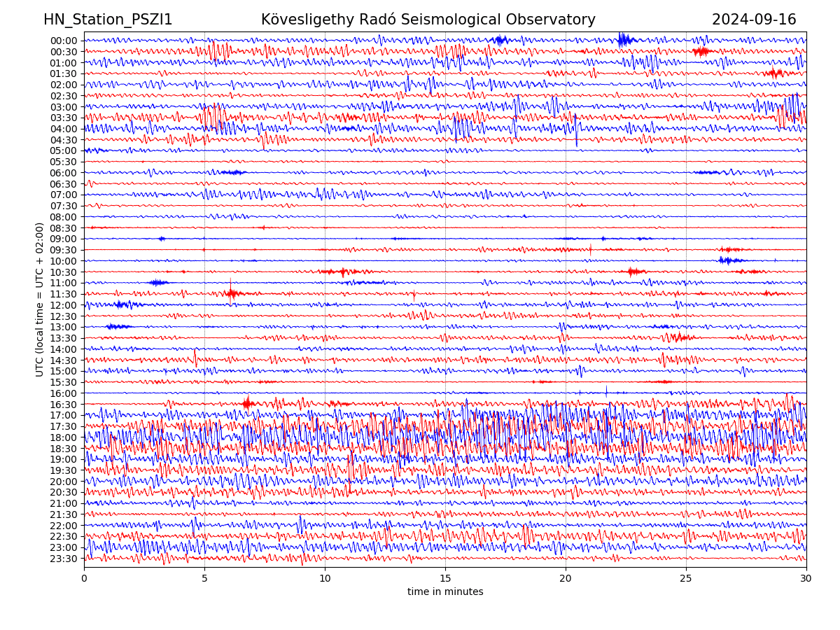Select the 23:30 trace time label
Screen dimensions: 840x630
[64, 559]
